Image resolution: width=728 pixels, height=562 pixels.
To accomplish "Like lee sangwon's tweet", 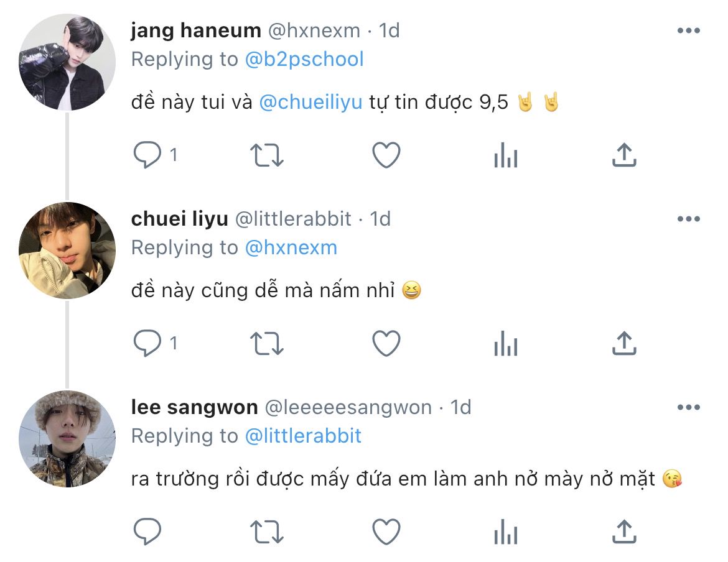I will (x=386, y=532).
